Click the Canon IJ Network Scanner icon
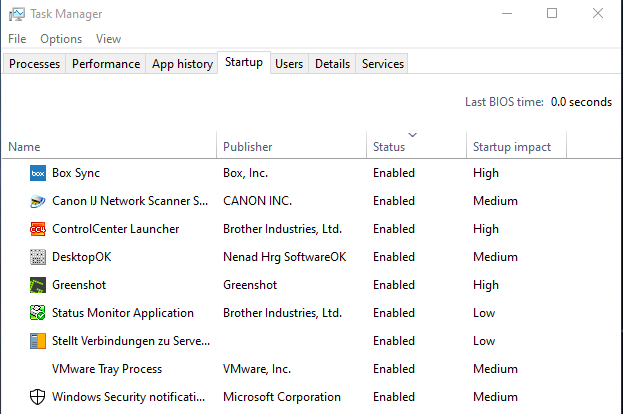The image size is (623, 414). 38,201
